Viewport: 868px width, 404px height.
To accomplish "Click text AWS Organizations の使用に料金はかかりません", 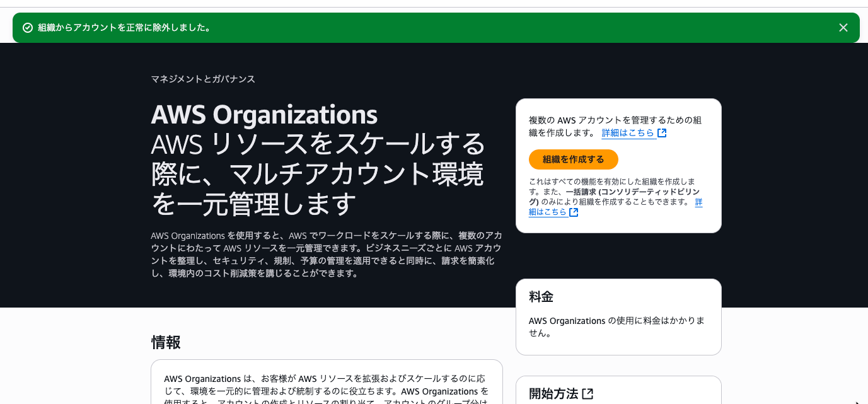I will pyautogui.click(x=616, y=327).
